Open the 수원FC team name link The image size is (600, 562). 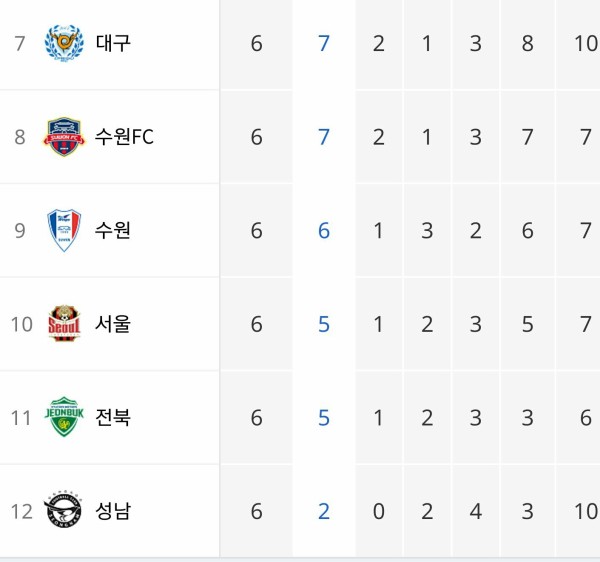pyautogui.click(x=124, y=137)
